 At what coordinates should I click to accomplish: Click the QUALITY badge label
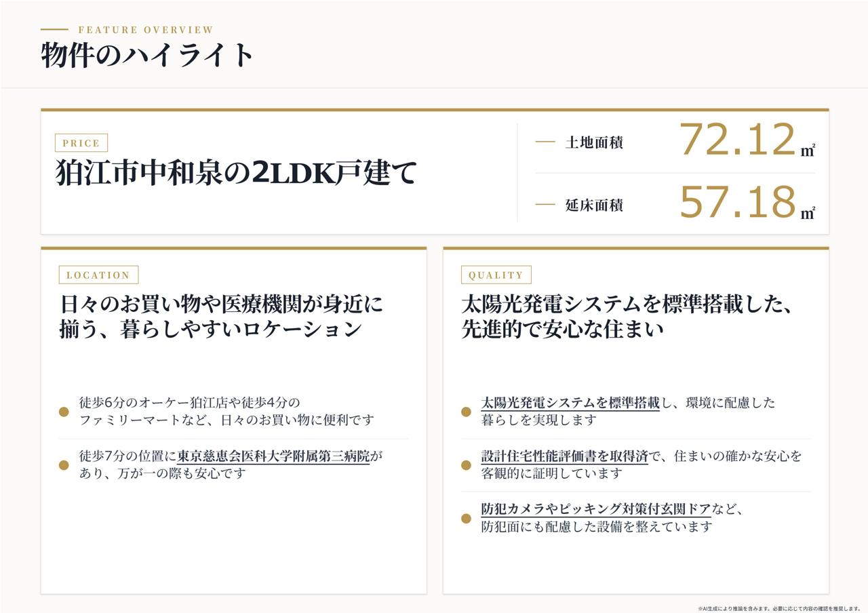point(496,275)
